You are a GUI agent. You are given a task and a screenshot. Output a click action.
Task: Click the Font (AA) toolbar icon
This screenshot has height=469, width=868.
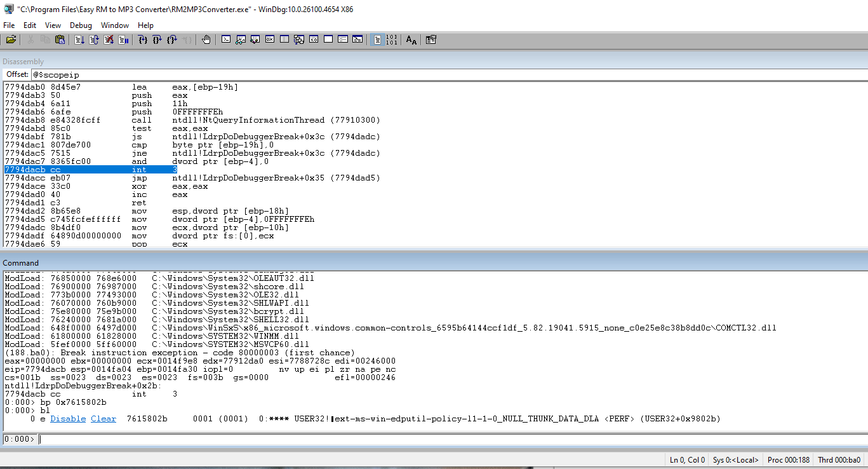coord(411,40)
